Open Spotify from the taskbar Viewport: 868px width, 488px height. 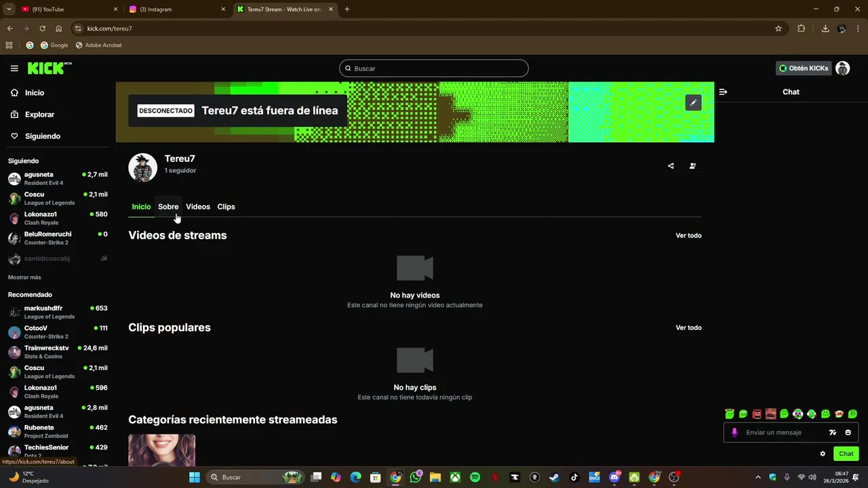coord(475,477)
